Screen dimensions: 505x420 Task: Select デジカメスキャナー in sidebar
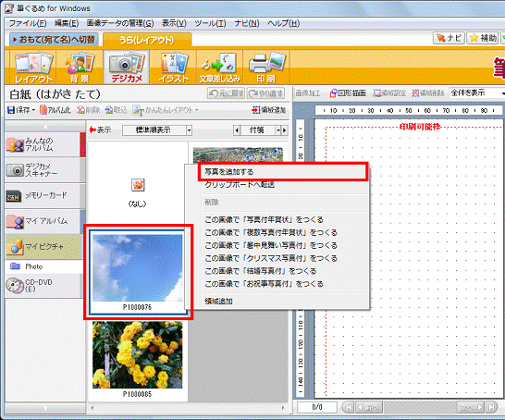click(x=43, y=170)
